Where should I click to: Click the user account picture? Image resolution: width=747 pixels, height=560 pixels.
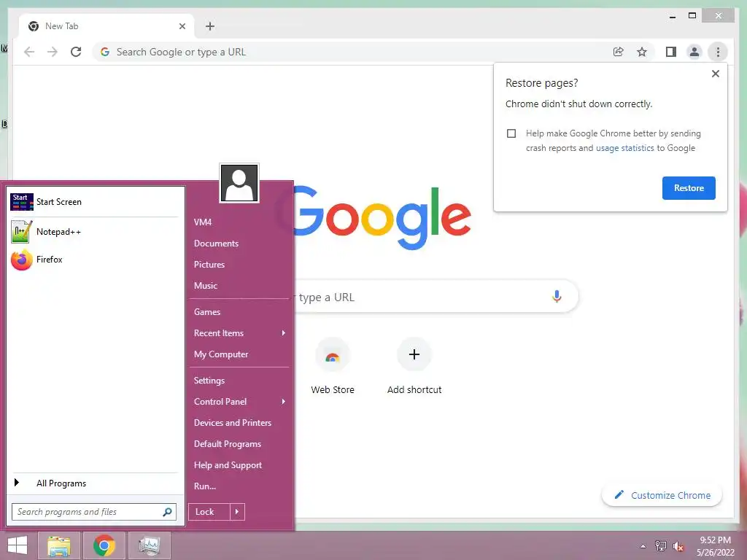click(x=239, y=183)
